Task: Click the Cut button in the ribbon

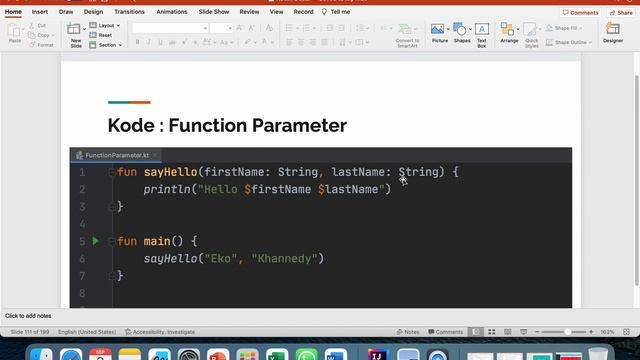Action: [38, 26]
